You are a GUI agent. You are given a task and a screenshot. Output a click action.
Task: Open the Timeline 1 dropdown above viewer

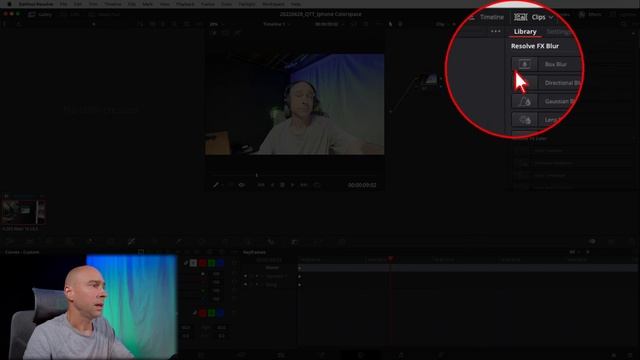click(x=277, y=24)
